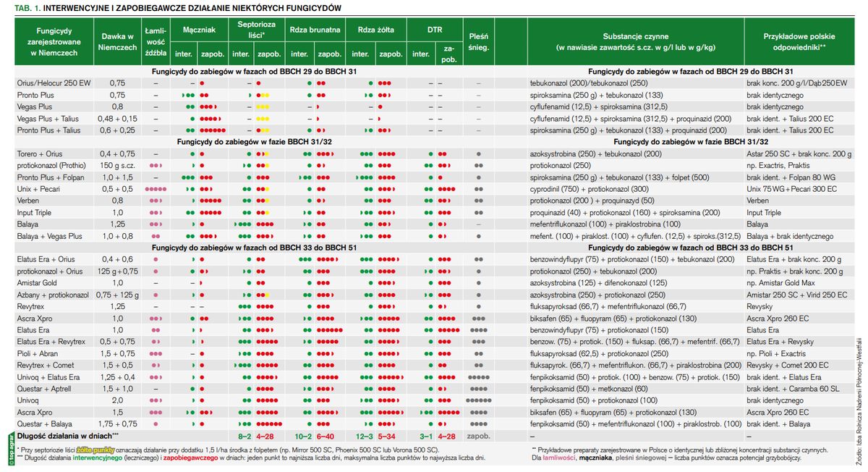Click the dose value '0,75 + 125 g'
This screenshot has width=868, height=472.
coord(117,295)
